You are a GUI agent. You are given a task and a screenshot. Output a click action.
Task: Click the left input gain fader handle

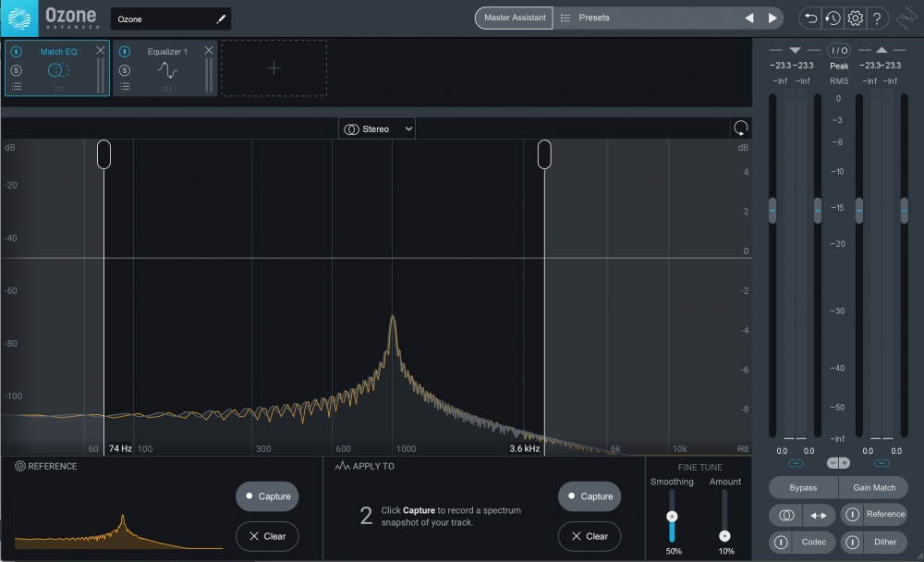[x=772, y=211]
